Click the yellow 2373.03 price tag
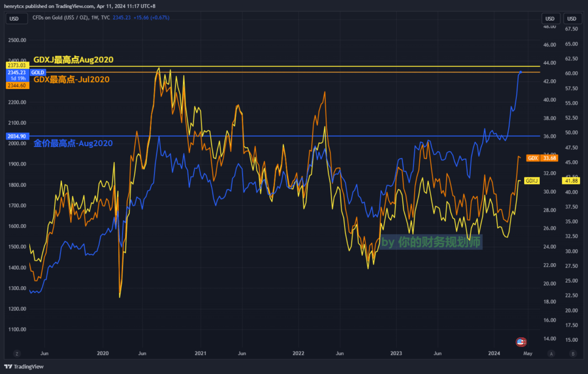The width and height of the screenshot is (588, 374). tap(17, 65)
